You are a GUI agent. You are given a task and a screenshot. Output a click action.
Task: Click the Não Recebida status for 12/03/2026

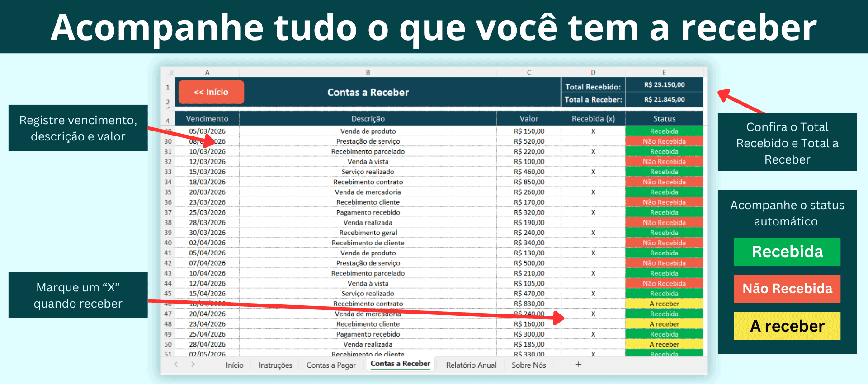tap(664, 162)
